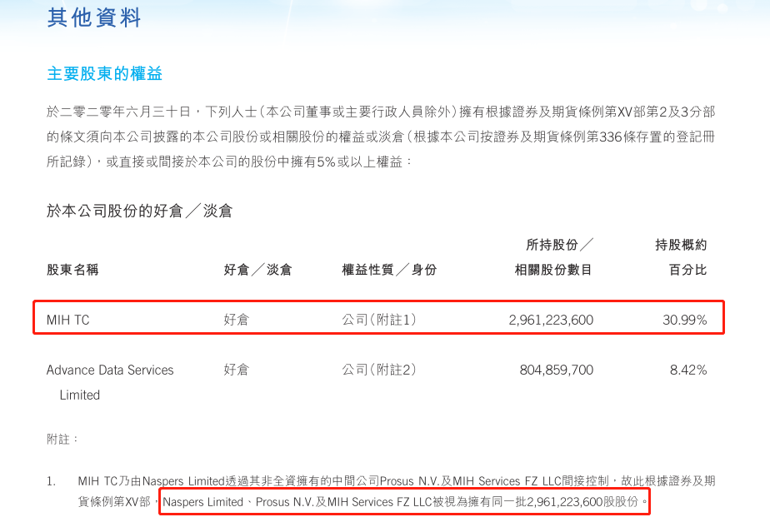Select the value 804,859,700
The width and height of the screenshot is (770, 532).
(557, 370)
